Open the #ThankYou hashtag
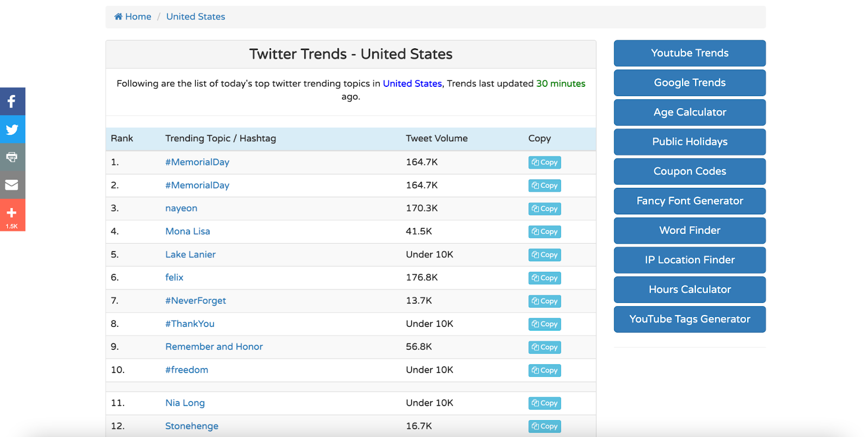868x437 pixels. pyautogui.click(x=190, y=324)
